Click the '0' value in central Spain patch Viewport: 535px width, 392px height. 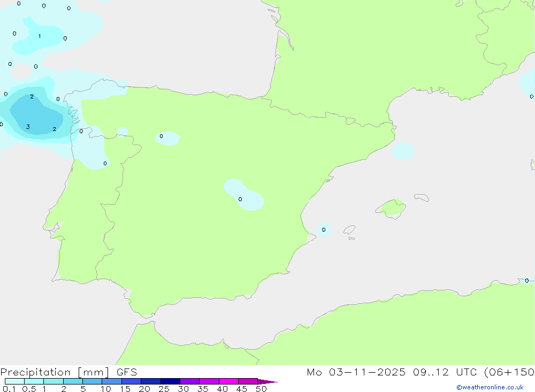click(x=240, y=199)
